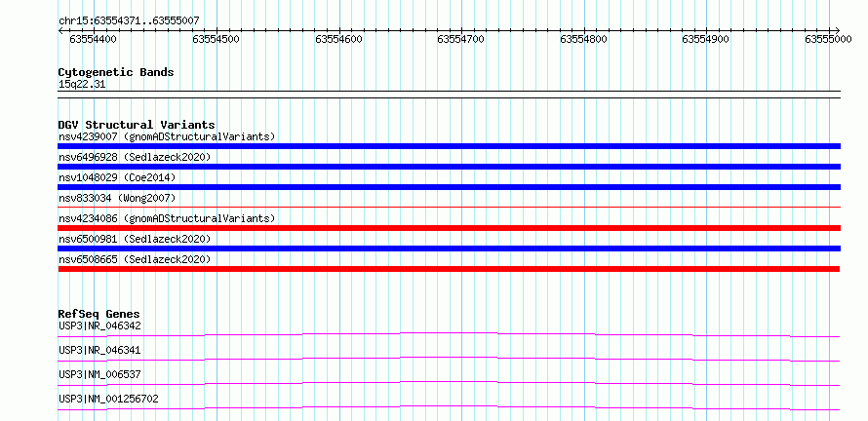The height and width of the screenshot is (421, 868).
Task: Click the red bar under nsv4234086
Action: [x=450, y=228]
